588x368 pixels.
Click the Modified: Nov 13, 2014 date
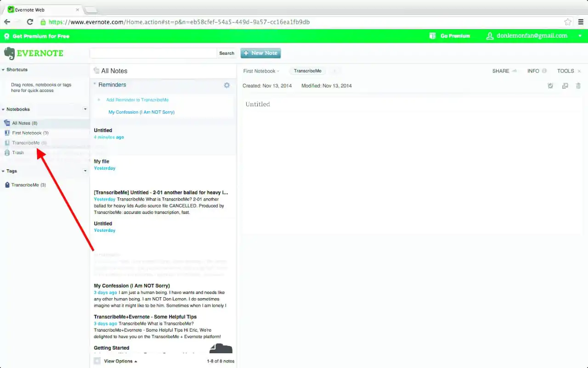coord(327,86)
